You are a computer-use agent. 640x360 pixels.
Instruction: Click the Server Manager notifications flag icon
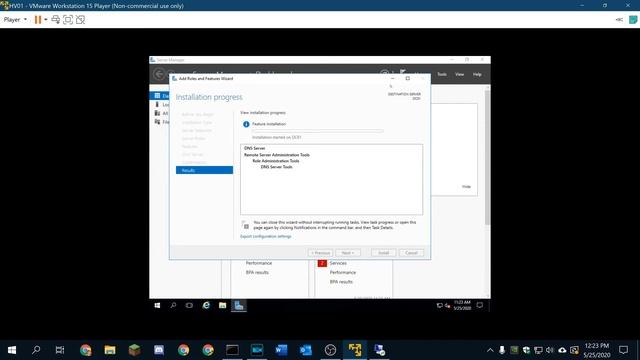(x=403, y=73)
